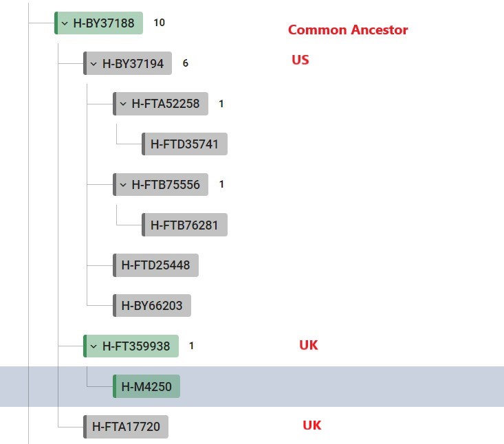Select the H-FTB75556 node label
504x444 pixels.
[166, 185]
